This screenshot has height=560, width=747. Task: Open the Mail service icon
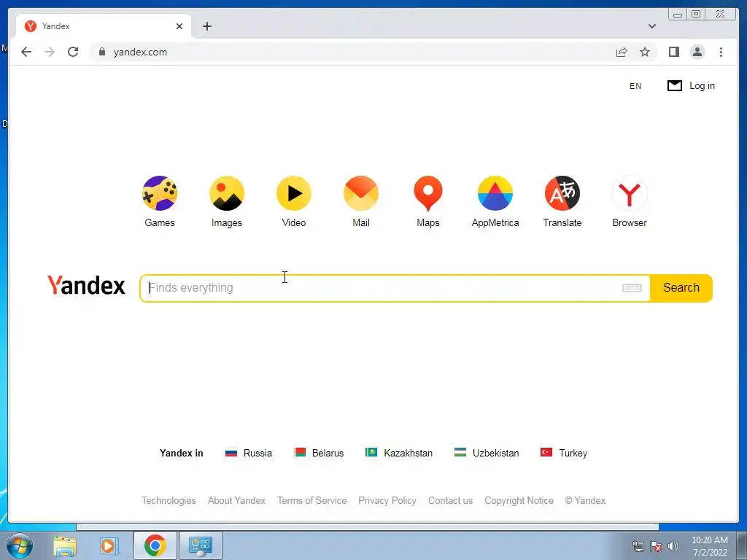361,193
